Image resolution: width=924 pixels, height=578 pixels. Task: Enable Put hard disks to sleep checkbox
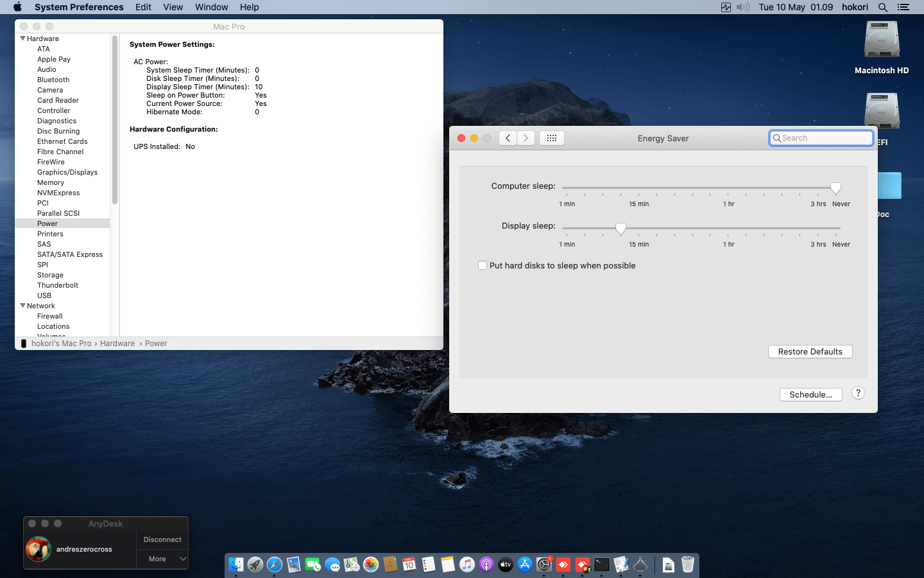point(483,265)
